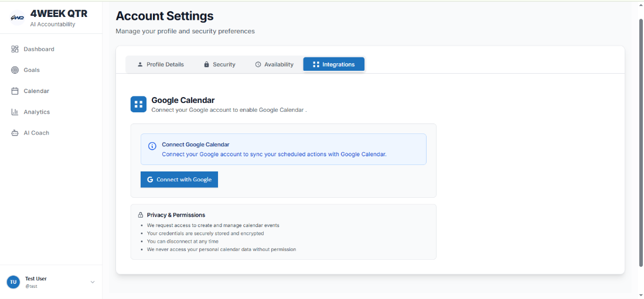Click the Profile Details person icon
Image resolution: width=644 pixels, height=299 pixels.
pyautogui.click(x=140, y=64)
